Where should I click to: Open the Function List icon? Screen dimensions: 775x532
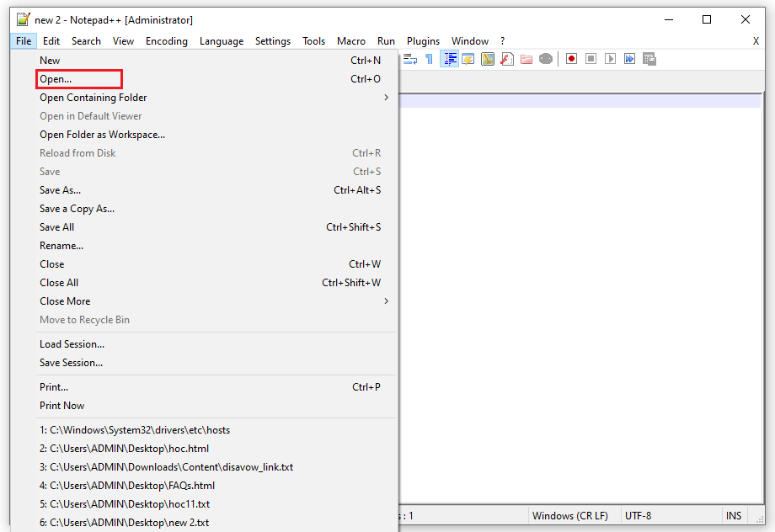pos(507,59)
